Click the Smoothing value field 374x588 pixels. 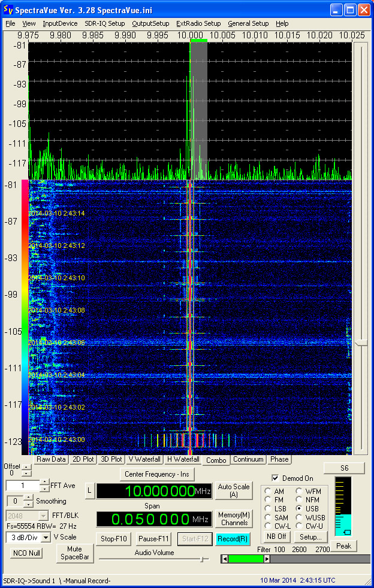point(16,501)
